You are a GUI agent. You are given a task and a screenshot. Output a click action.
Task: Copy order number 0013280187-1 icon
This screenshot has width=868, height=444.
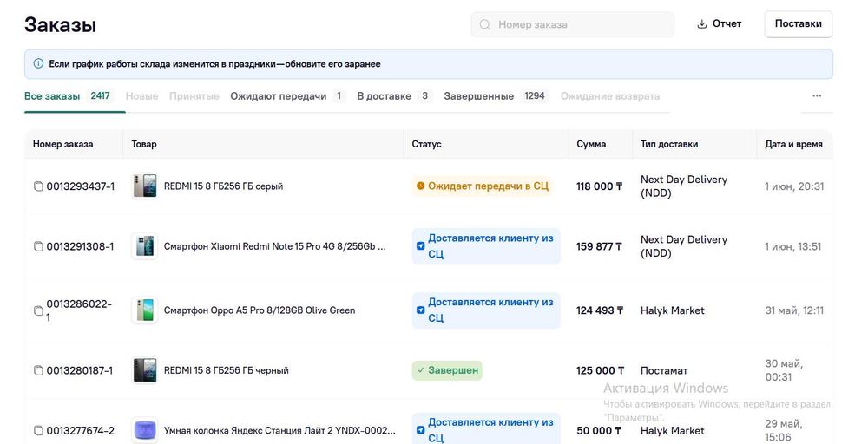(38, 370)
